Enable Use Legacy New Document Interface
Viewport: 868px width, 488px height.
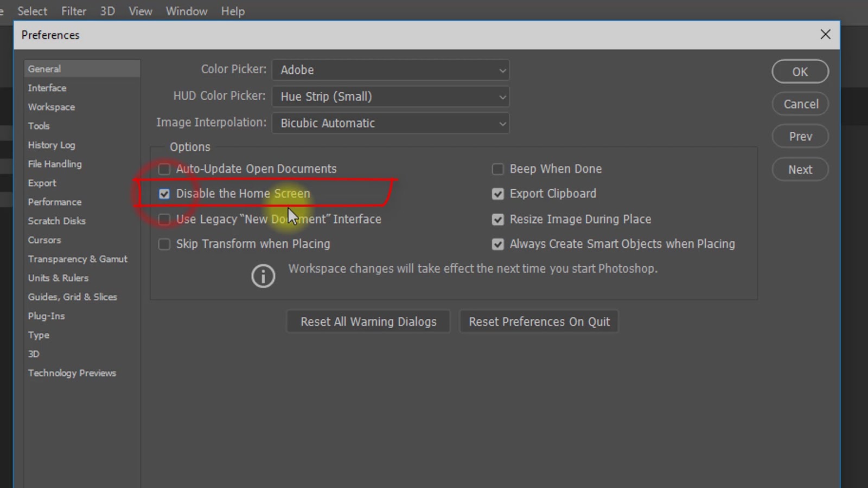(164, 219)
